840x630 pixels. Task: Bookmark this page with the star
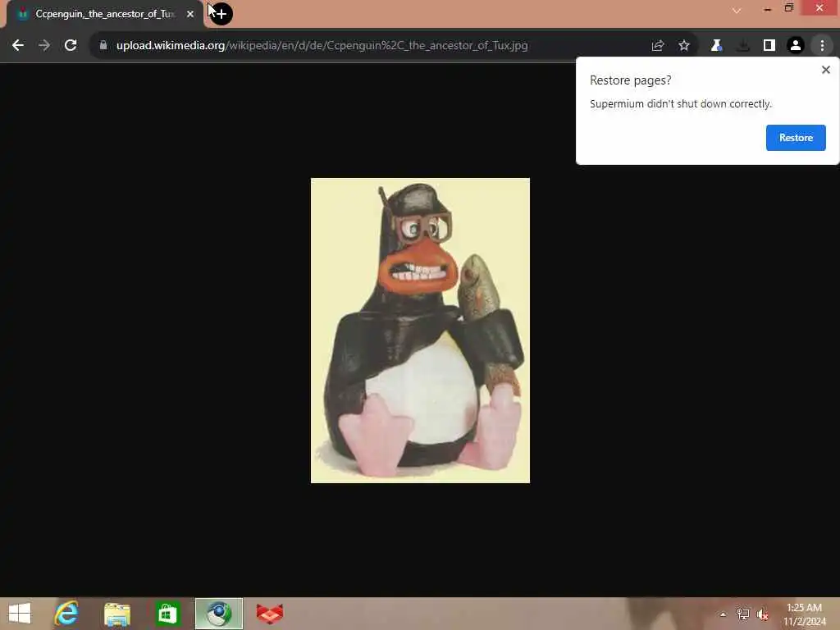(684, 46)
